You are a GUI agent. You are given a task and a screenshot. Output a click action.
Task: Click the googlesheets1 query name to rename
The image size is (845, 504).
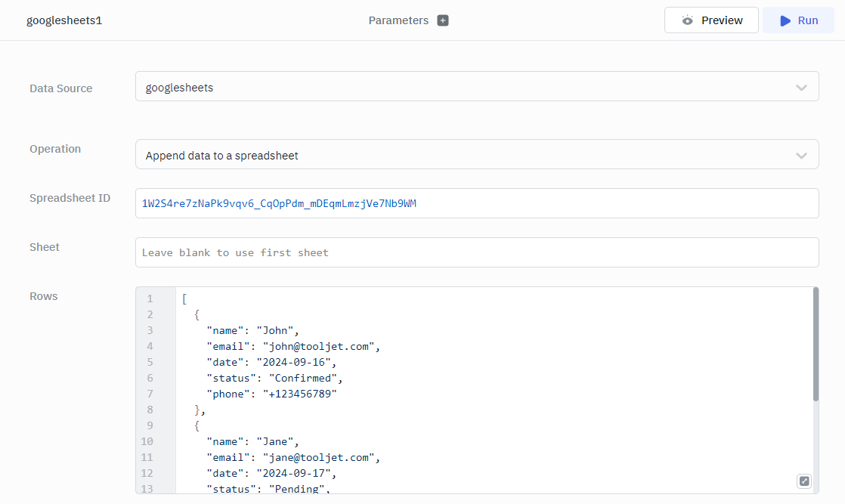tap(64, 20)
